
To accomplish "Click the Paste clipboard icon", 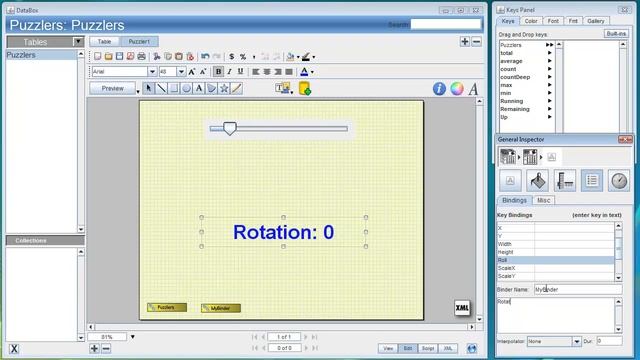I will point(179,56).
